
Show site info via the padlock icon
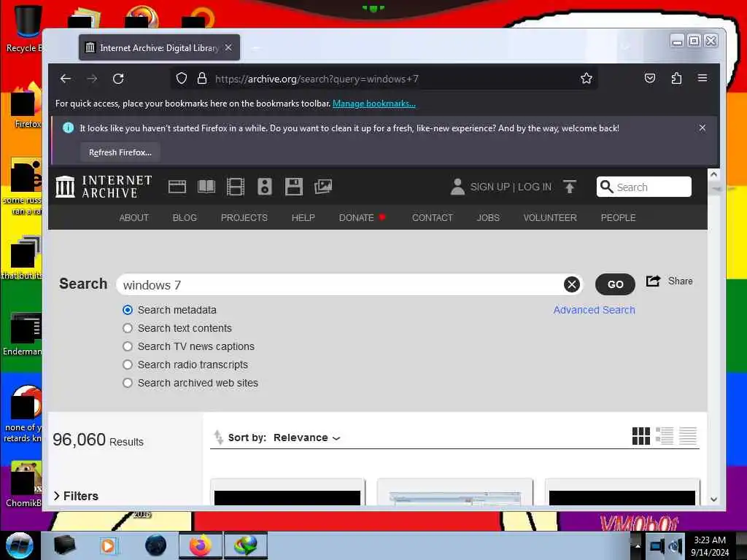coord(202,78)
